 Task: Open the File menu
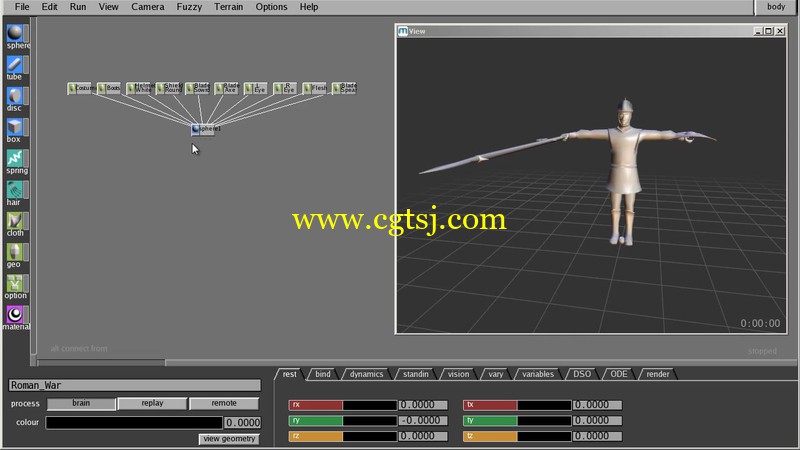22,7
